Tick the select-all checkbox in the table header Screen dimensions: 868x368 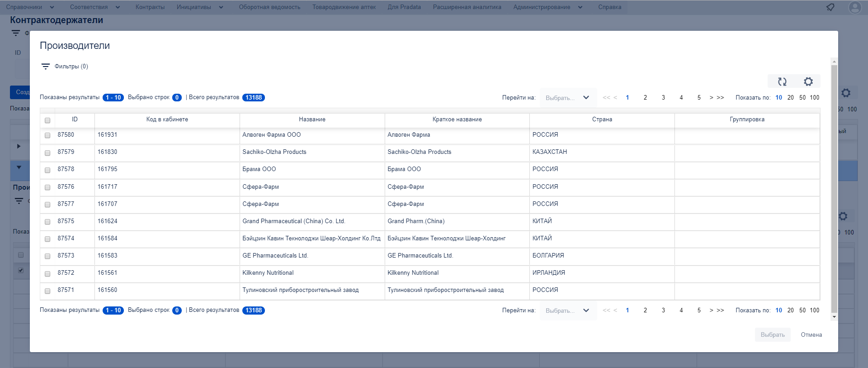pos(47,120)
